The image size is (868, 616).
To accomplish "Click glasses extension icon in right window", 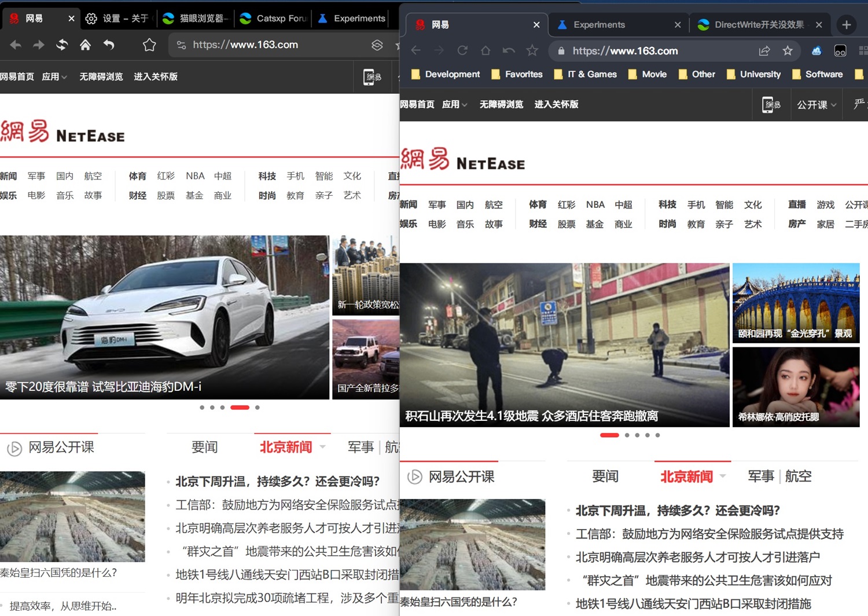I will point(840,51).
